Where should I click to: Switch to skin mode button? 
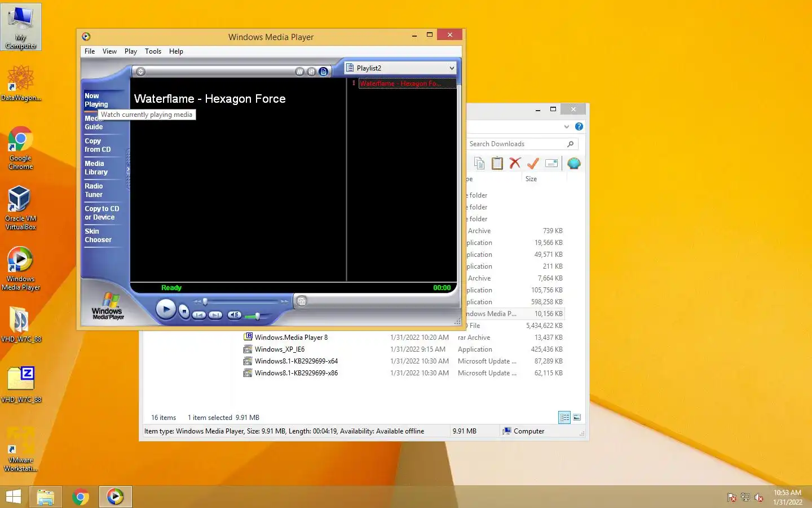[x=302, y=301]
